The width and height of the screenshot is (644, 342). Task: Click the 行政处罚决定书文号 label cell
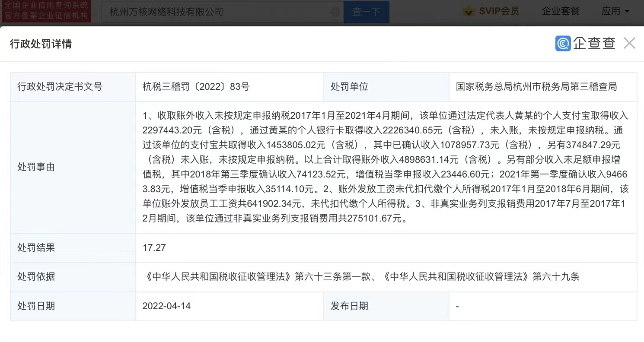click(73, 87)
